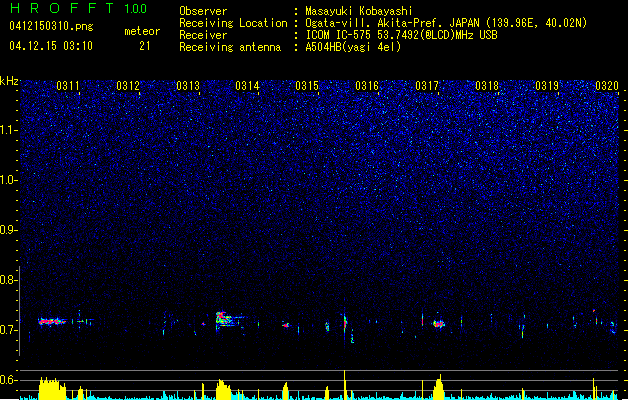
Task: Select the filename 0412150310.png
Action: pos(51,26)
